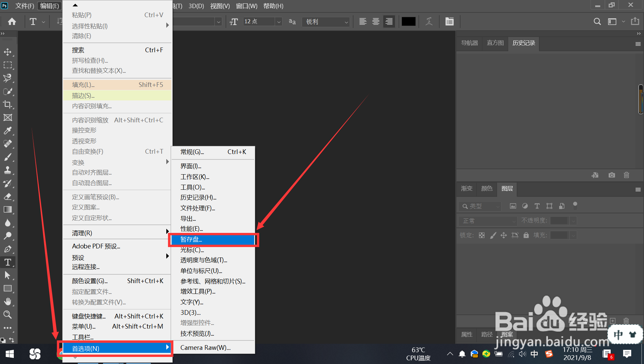This screenshot has height=364, width=644.
Task: Open the Search magnifier icon top right
Action: point(597,22)
